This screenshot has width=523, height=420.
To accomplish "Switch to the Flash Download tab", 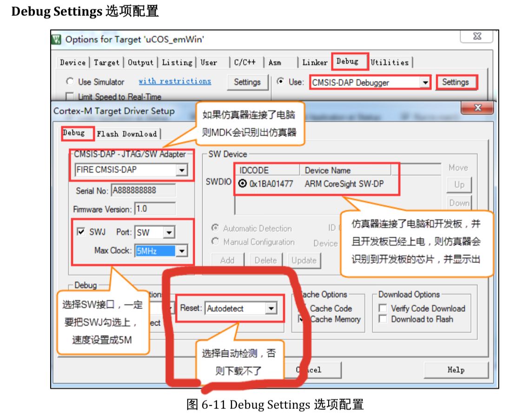I will point(127,134).
